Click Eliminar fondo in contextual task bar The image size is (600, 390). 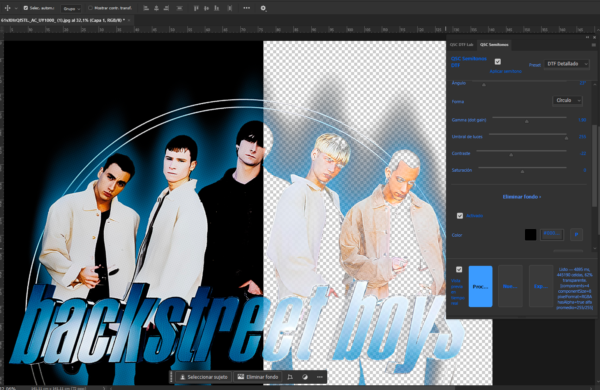click(258, 377)
